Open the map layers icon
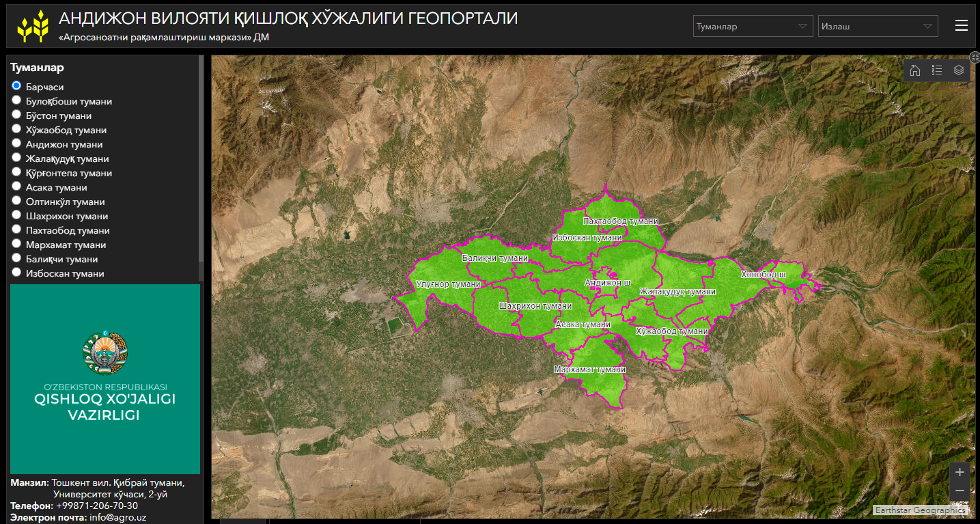 [959, 70]
